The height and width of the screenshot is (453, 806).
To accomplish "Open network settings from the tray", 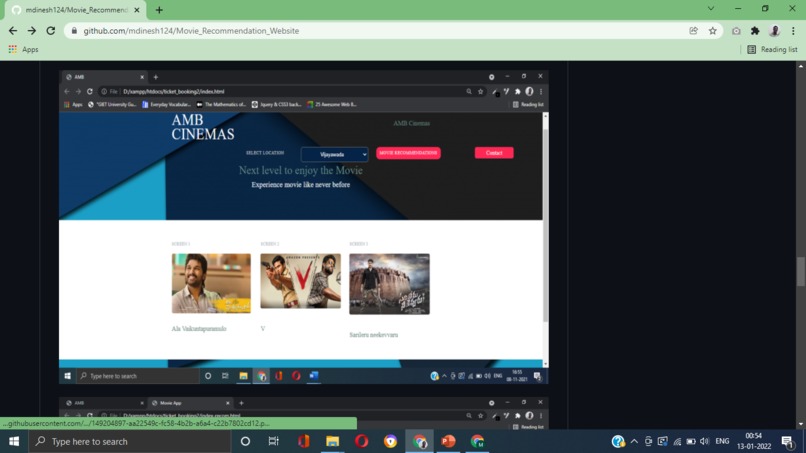I will [x=677, y=441].
